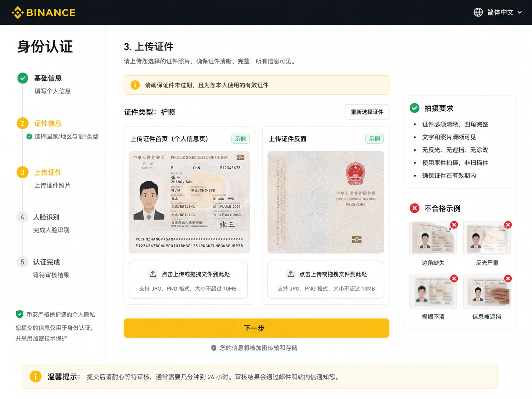This screenshot has height=399, width=532.
Task: Click the sidebar text 等待审核结果
Action: click(x=51, y=275)
